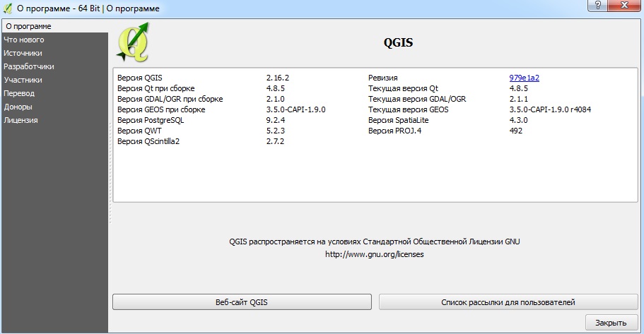Viewport: 644px width, 334px height.
Task: Click the QGIS version value 2.16.2
Action: [278, 78]
